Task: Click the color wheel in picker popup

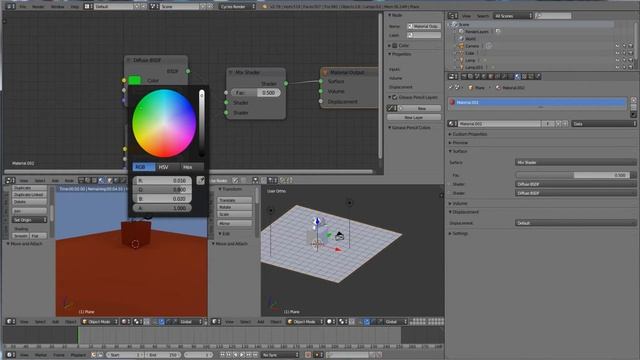Action: pos(164,123)
